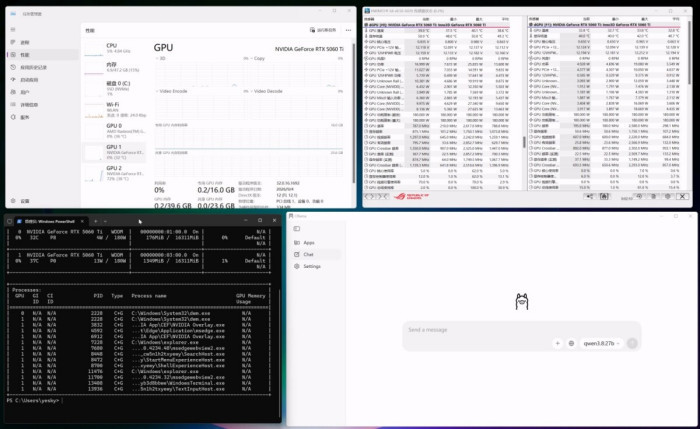Click the msedge.exe process row
This screenshot has width=700, height=429.
click(138, 331)
